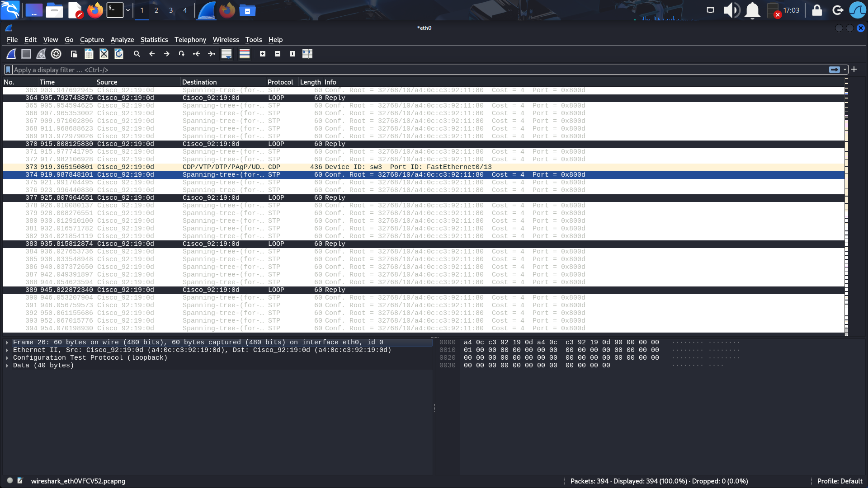Switch to workspace 4
The height and width of the screenshot is (488, 868).
185,10
